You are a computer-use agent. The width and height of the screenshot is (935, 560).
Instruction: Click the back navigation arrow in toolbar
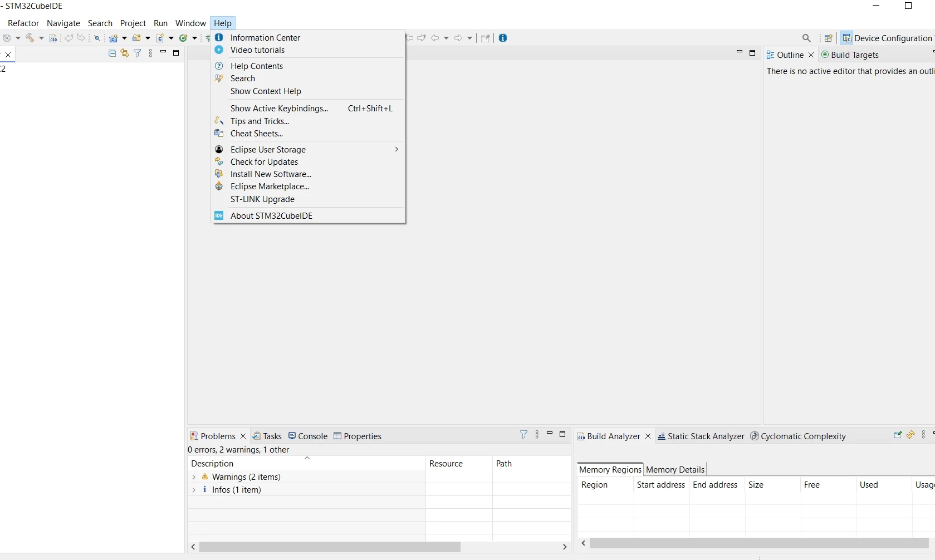[x=435, y=38]
